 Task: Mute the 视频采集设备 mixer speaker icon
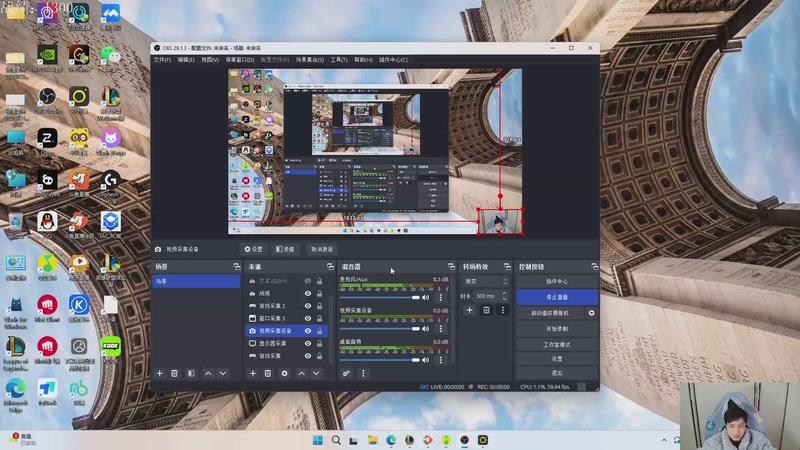click(x=426, y=329)
